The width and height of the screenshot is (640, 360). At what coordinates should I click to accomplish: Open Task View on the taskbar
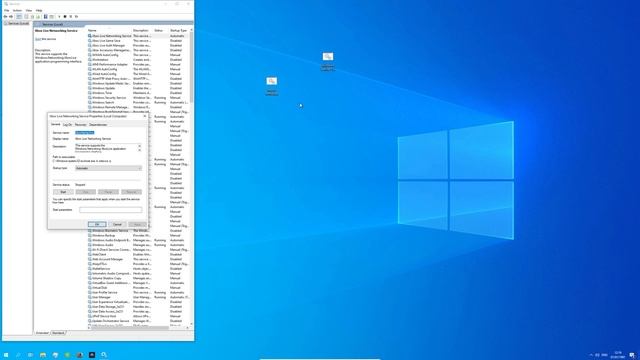point(31,355)
